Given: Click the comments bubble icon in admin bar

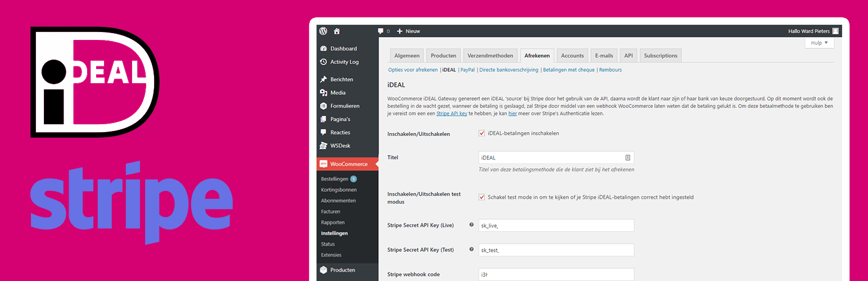Looking at the screenshot, I should 381,31.
